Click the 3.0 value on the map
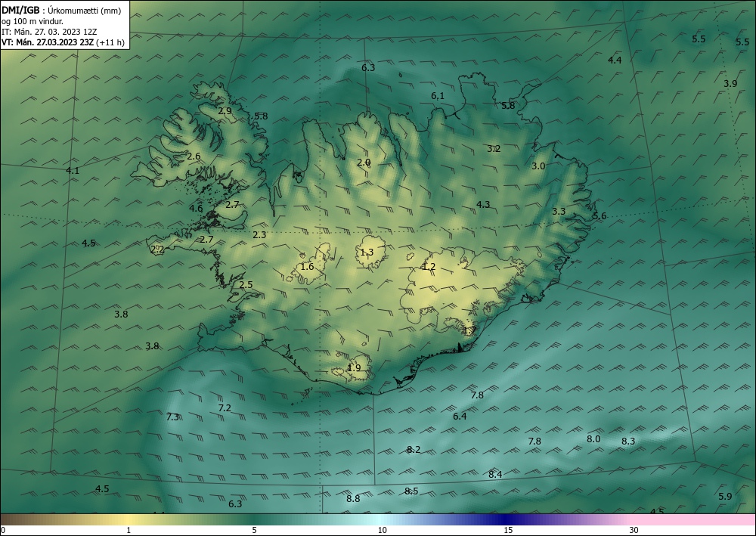Viewport: 756px width, 536px height. tap(538, 166)
